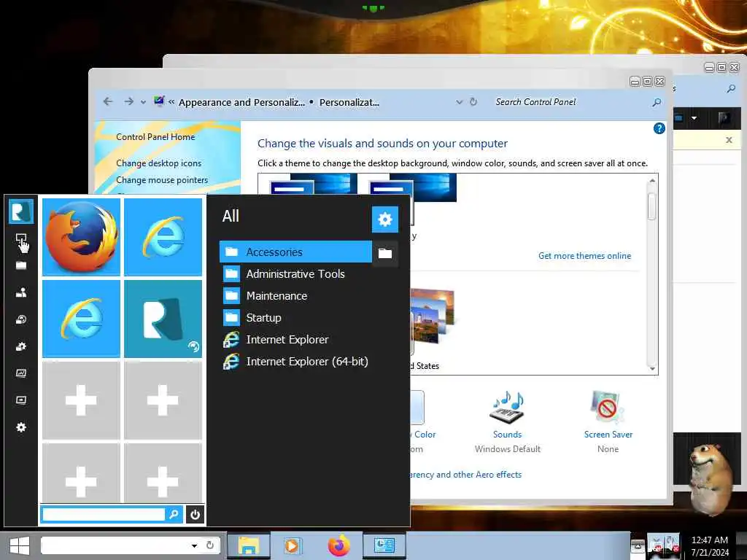Refresh the Control Panel address bar
The image size is (747, 560).
coord(473,102)
